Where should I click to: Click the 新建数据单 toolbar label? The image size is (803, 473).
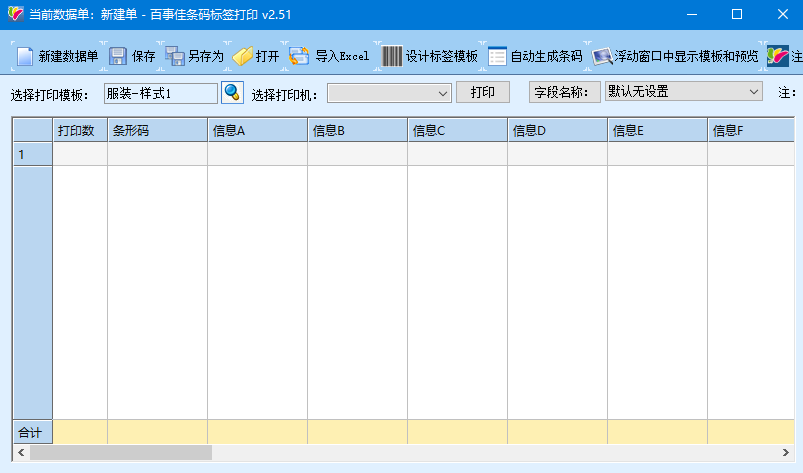point(68,56)
